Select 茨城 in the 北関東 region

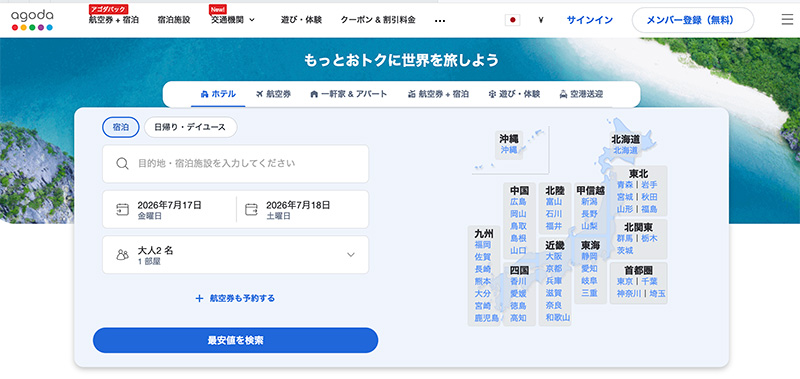tap(625, 250)
